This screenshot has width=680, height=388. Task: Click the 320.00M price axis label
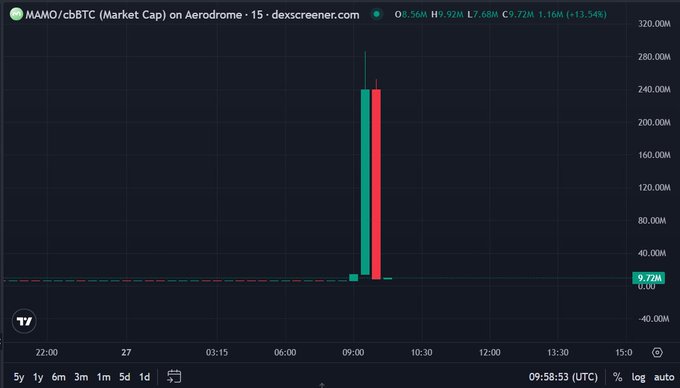coord(654,24)
